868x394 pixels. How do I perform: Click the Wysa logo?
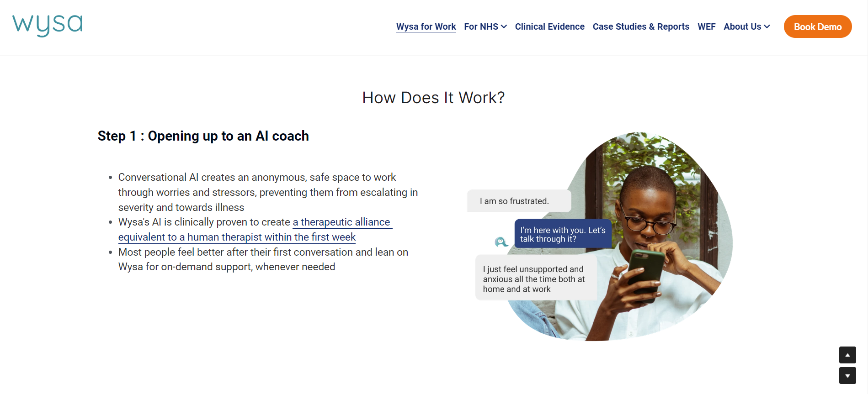pos(48,26)
